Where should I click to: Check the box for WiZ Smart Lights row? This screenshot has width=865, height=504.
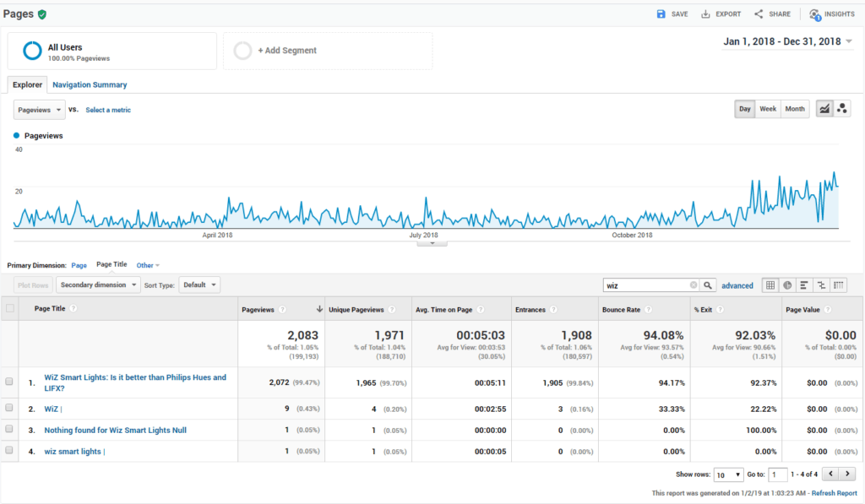8,381
